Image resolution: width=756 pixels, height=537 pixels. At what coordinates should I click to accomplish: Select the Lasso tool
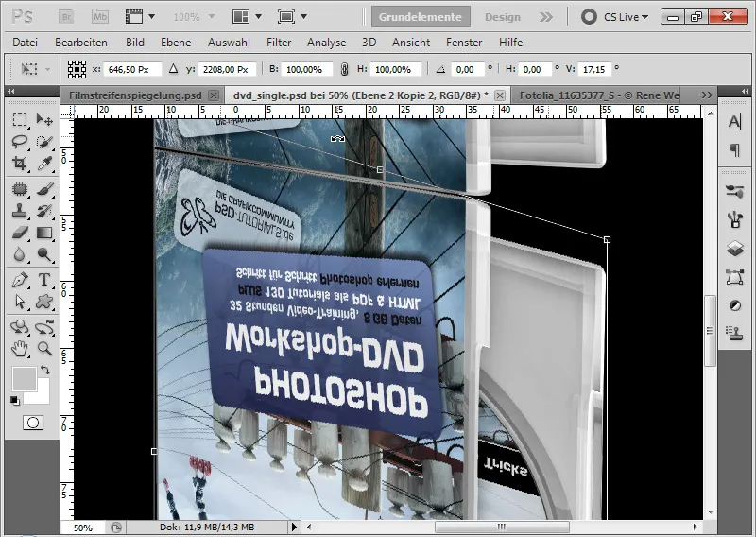pyautogui.click(x=19, y=142)
